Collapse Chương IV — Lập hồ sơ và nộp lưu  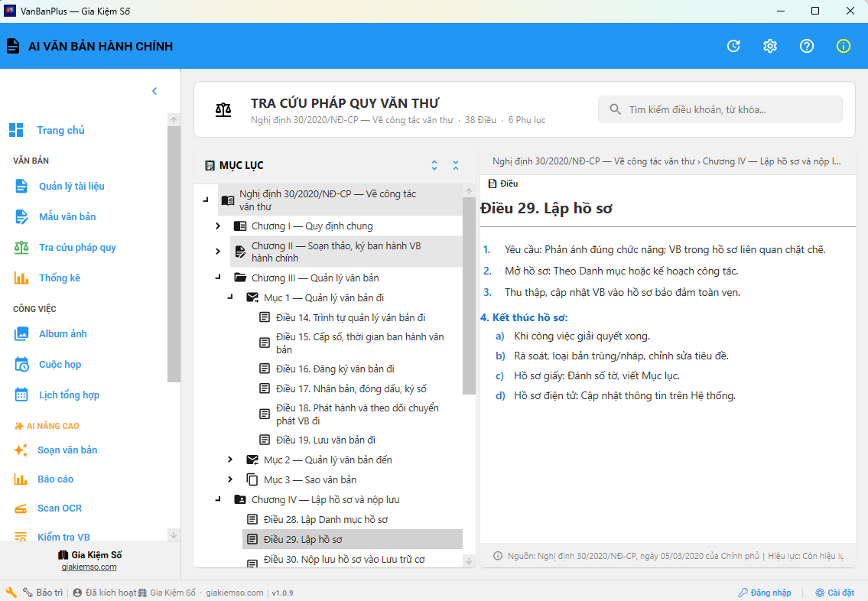point(218,500)
